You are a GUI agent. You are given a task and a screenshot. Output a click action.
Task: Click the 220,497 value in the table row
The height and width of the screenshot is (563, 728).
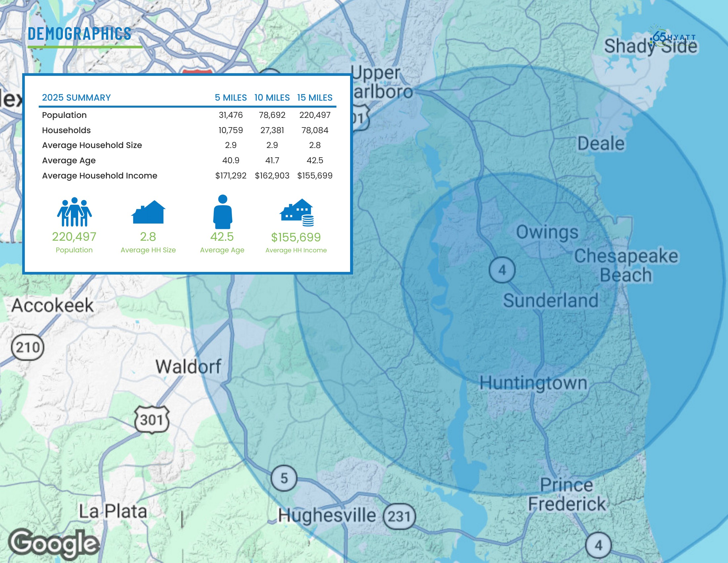coord(315,115)
